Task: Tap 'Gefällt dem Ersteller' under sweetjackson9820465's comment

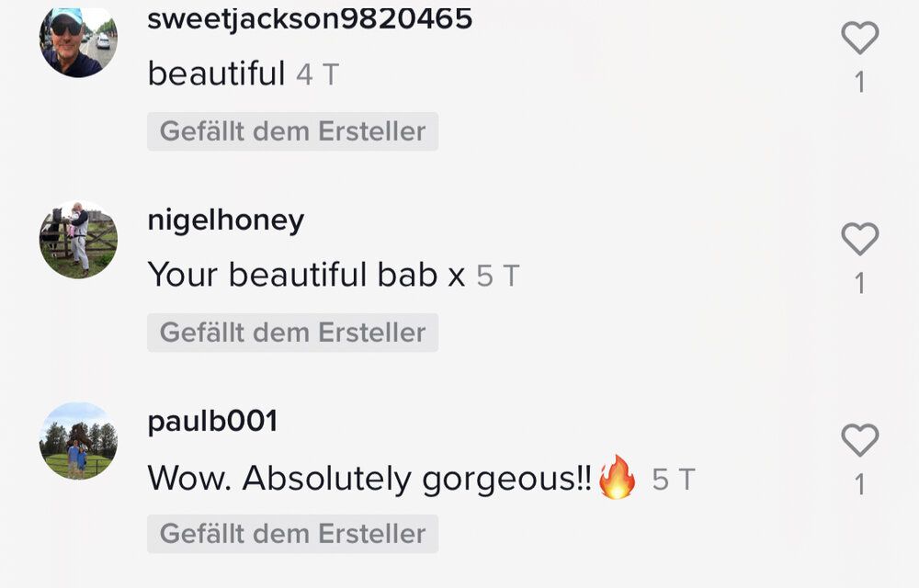Action: point(292,131)
